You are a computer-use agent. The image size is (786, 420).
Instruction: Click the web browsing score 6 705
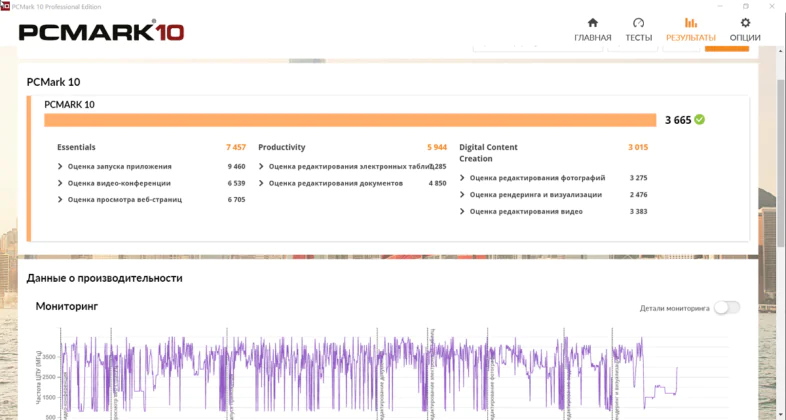tap(236, 199)
